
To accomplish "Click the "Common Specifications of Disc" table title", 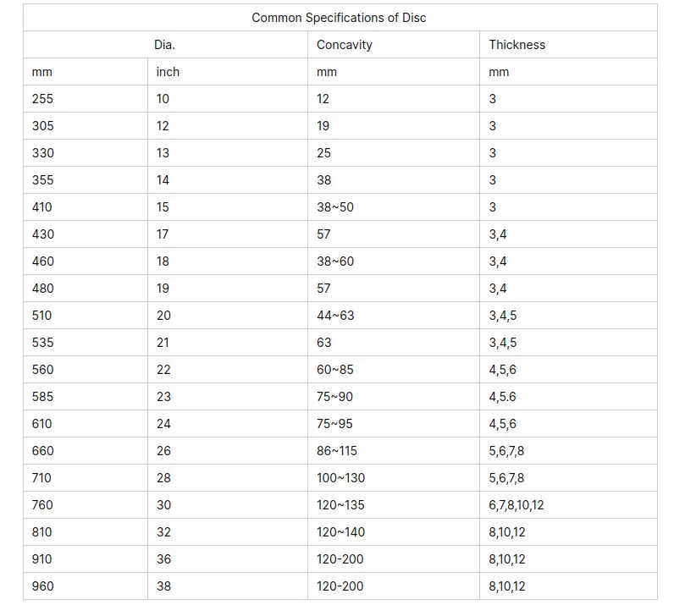I will [x=339, y=18].
